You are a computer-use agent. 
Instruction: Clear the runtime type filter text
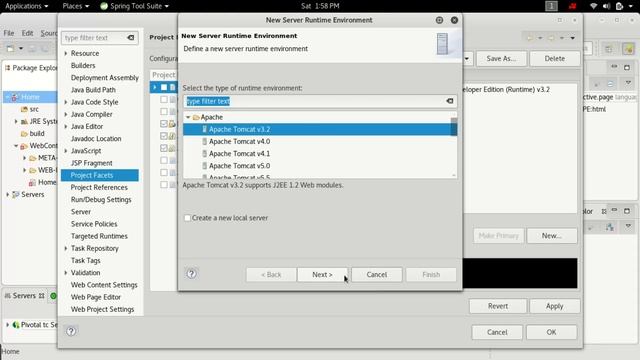pos(449,101)
